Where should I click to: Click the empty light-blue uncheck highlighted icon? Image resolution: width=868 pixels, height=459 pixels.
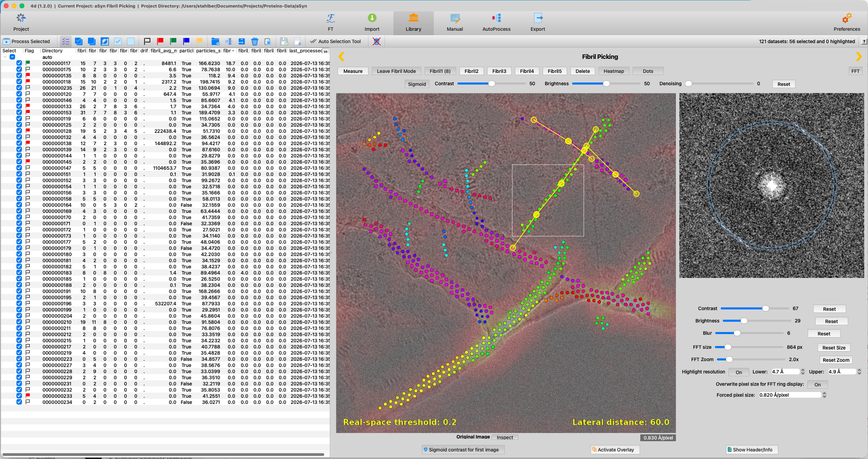131,41
